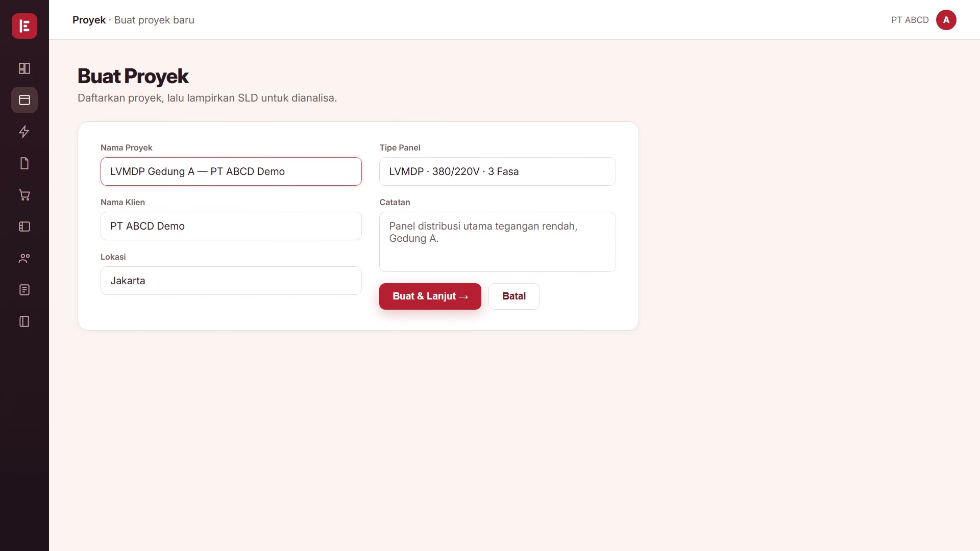Go to Proyek breadcrumb link
The height and width of the screenshot is (551, 980).
(89, 20)
